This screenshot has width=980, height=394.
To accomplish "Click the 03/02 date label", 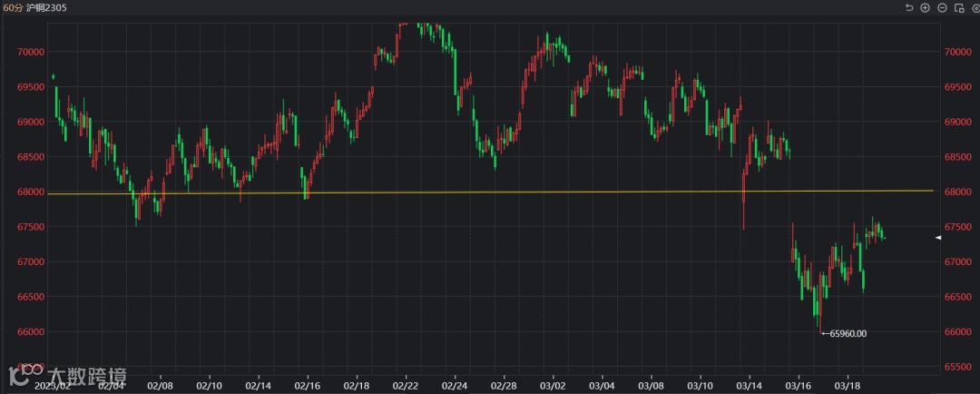I will (x=553, y=386).
